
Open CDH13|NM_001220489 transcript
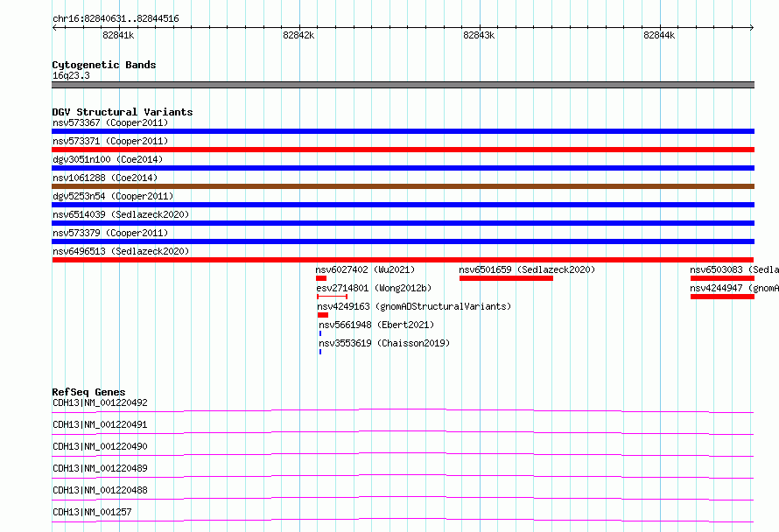click(100, 468)
